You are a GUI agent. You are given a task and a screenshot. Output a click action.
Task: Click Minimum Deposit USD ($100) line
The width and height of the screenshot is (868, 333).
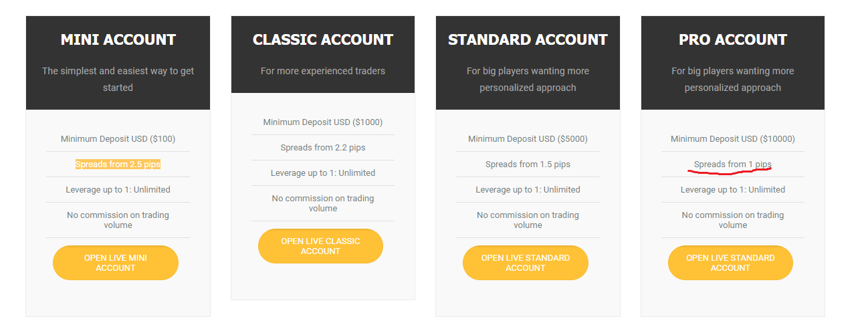118,139
